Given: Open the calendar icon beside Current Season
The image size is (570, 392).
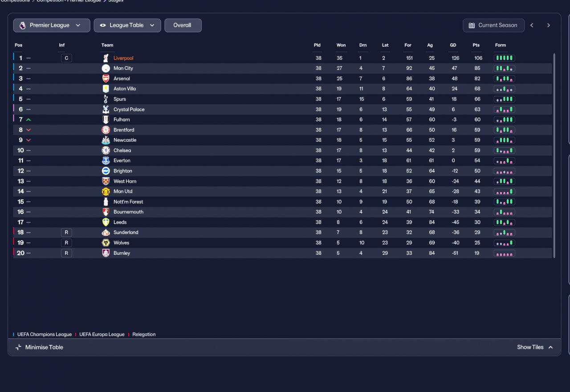Looking at the screenshot, I should point(472,25).
